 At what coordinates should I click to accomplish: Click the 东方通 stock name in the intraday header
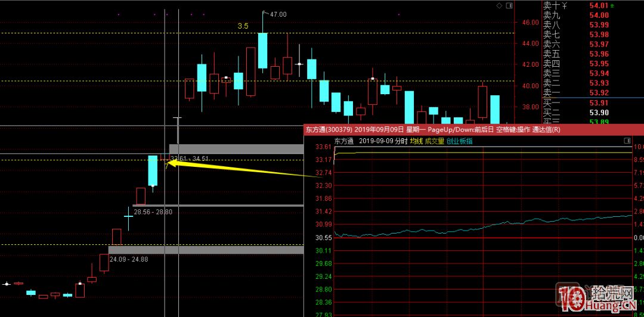pyautogui.click(x=343, y=141)
